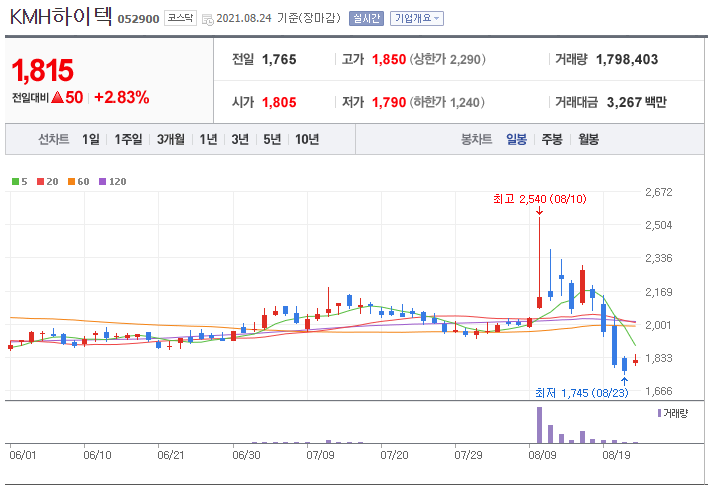Screen dimensions: 708x485
Task: Click the 하한가 1,240 label
Action: pyautogui.click(x=447, y=102)
